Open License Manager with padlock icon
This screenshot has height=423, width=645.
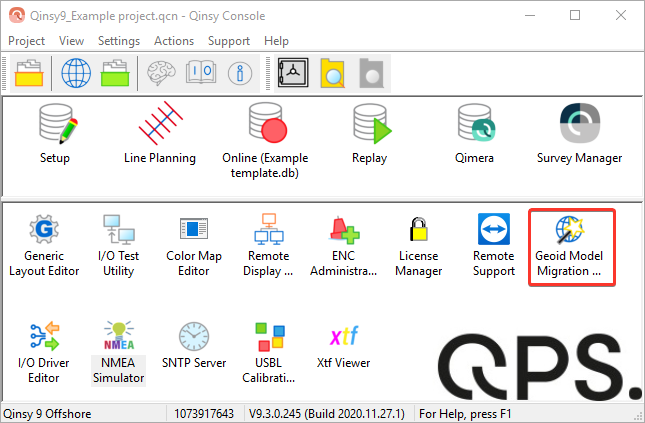coord(419,246)
